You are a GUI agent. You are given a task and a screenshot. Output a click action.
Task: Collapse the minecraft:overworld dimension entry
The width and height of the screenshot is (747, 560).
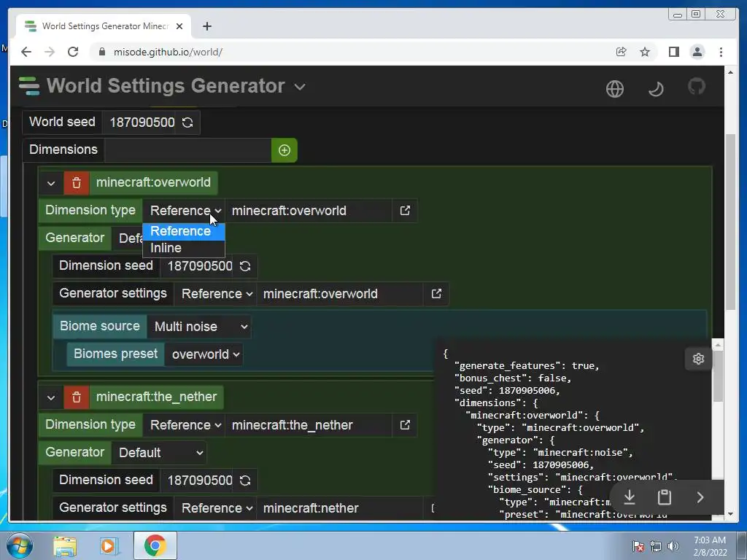[51, 183]
